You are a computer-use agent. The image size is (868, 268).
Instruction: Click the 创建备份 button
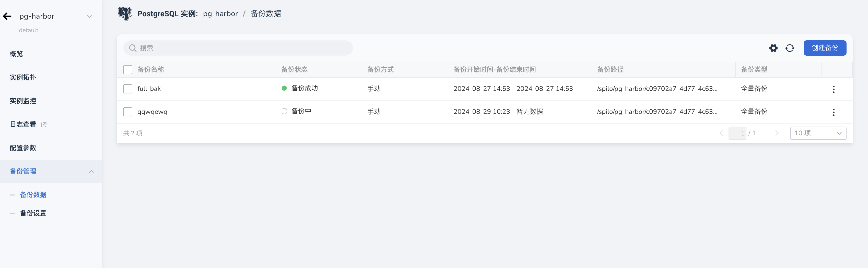[825, 48]
